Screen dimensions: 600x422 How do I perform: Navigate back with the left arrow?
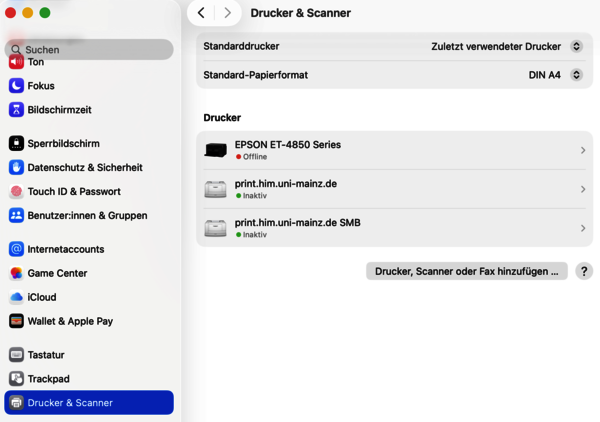(201, 13)
